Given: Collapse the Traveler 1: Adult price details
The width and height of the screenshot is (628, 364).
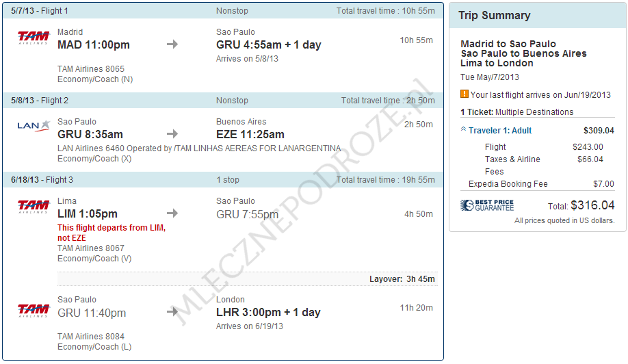Looking at the screenshot, I should (x=464, y=129).
